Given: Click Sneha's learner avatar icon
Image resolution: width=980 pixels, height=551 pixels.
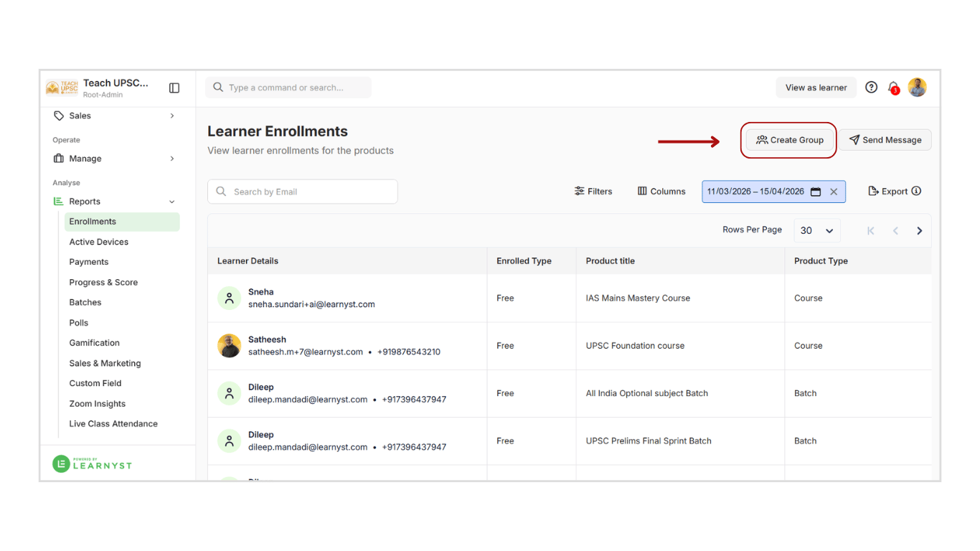Looking at the screenshot, I should click(230, 298).
